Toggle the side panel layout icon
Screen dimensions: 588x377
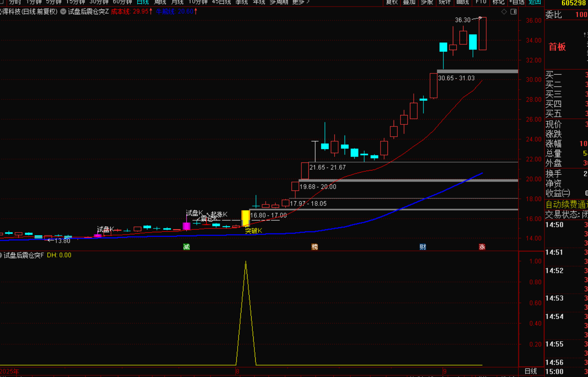(x=514, y=12)
